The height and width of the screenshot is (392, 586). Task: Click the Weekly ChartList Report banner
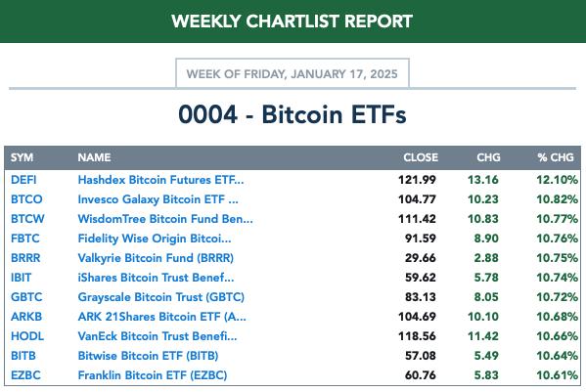pos(293,22)
